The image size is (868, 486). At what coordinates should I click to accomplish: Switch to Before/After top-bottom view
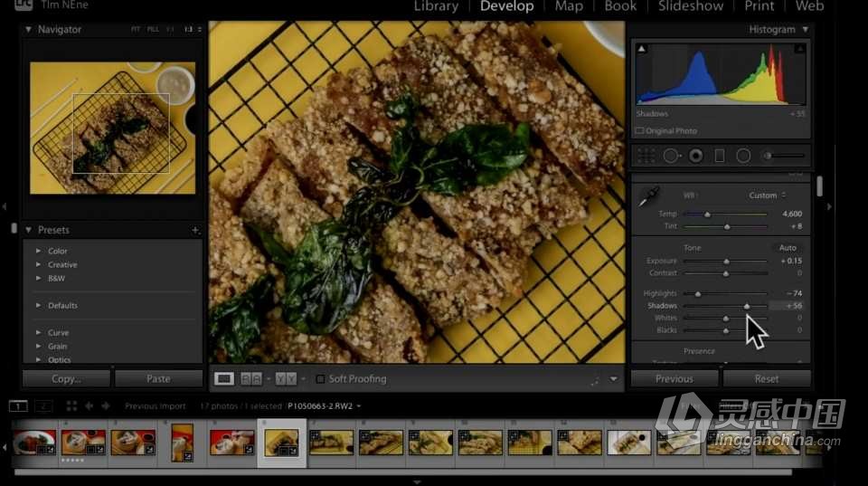[x=286, y=379]
